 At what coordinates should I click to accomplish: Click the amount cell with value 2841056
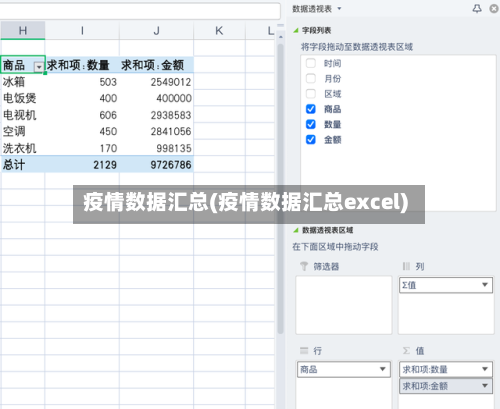pyautogui.click(x=156, y=131)
